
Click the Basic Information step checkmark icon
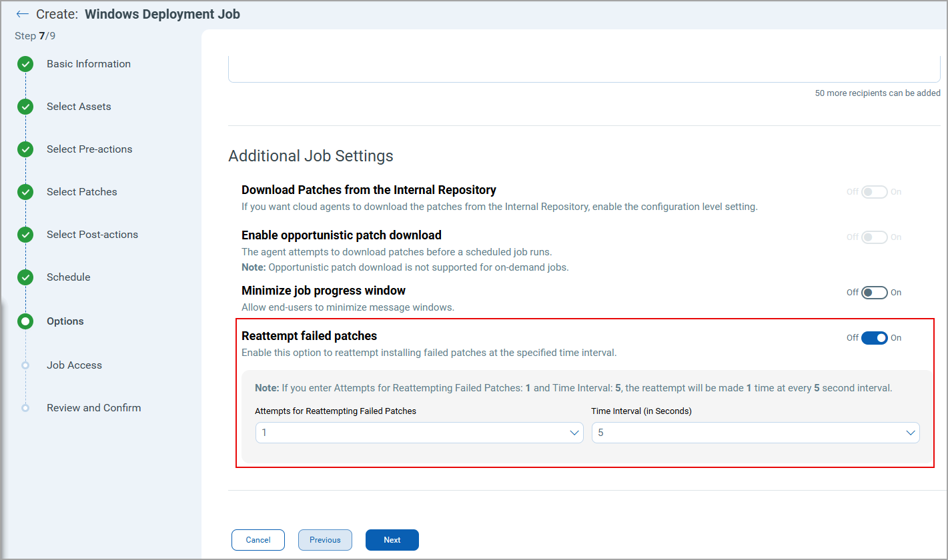[25, 64]
